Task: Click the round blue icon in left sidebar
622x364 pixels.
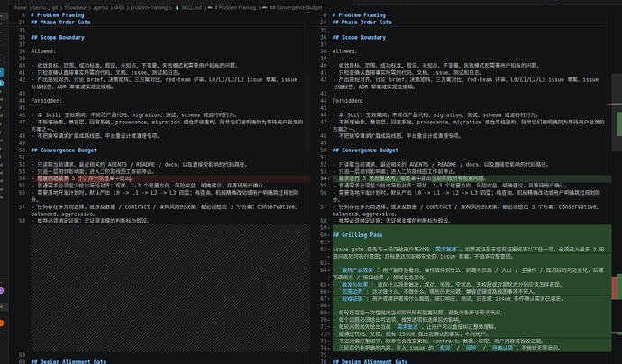Action: point(2,83)
